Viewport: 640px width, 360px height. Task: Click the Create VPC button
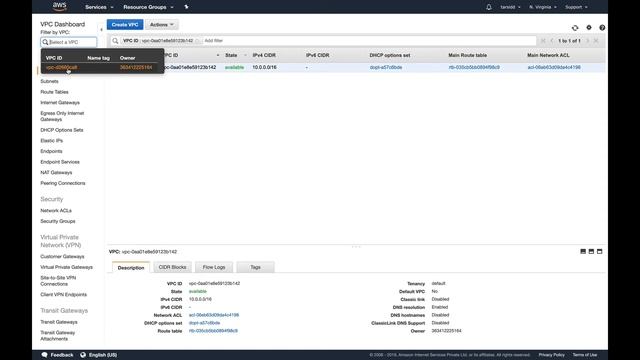click(x=125, y=24)
